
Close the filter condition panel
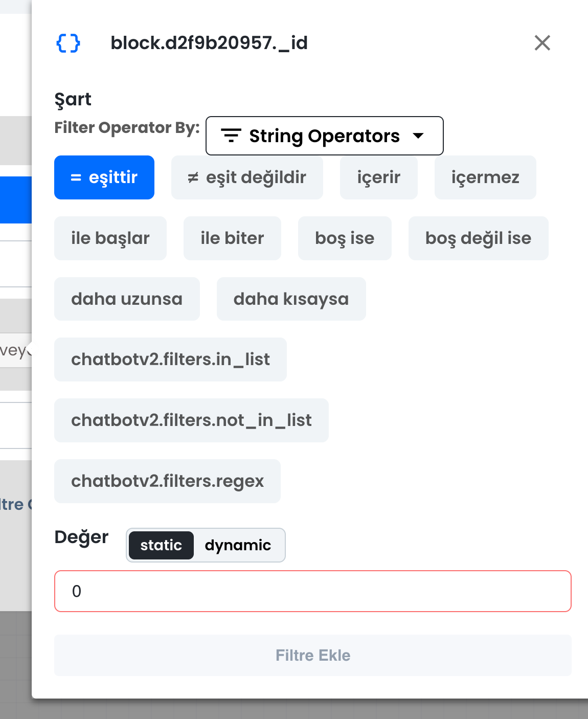tap(542, 43)
